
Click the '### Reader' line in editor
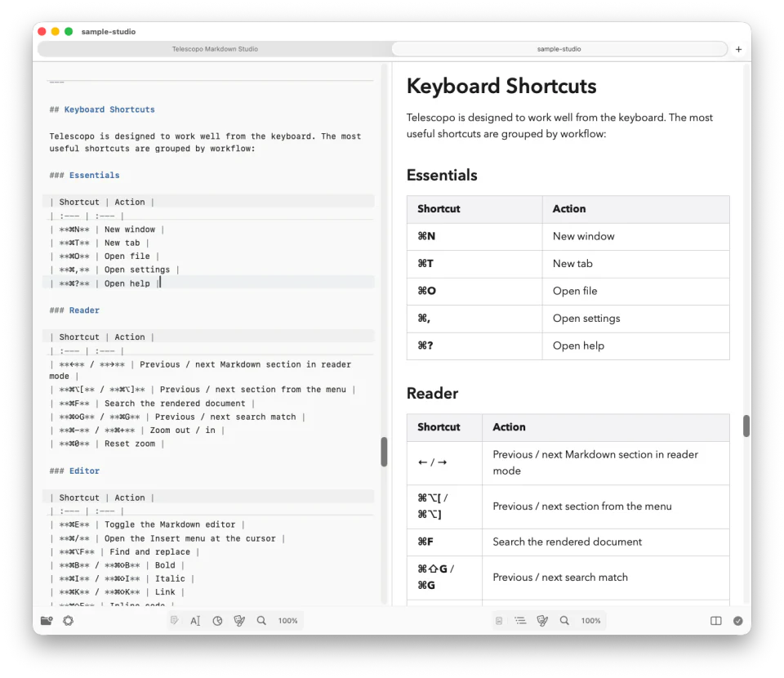coord(74,310)
